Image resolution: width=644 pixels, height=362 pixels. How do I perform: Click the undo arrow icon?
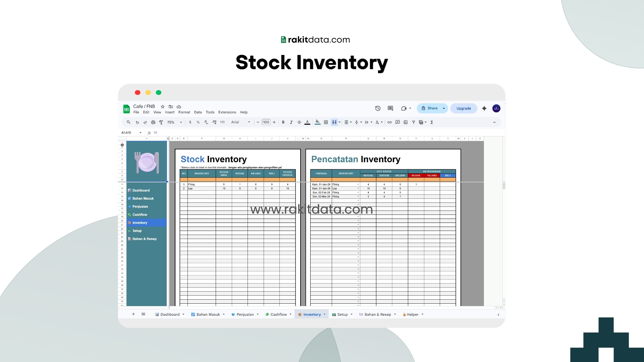(137, 122)
